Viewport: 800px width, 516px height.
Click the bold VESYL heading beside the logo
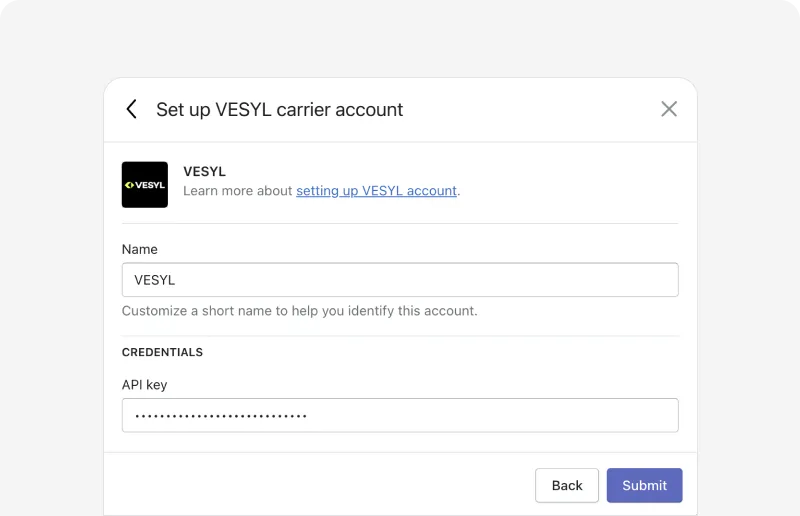[205, 171]
